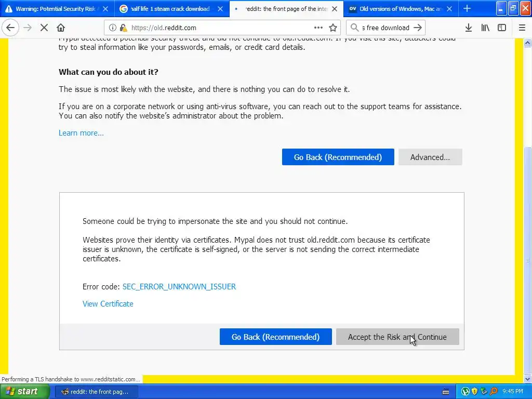Select the reddit: the front page tab
This screenshot has height=399, width=532.
(286, 9)
